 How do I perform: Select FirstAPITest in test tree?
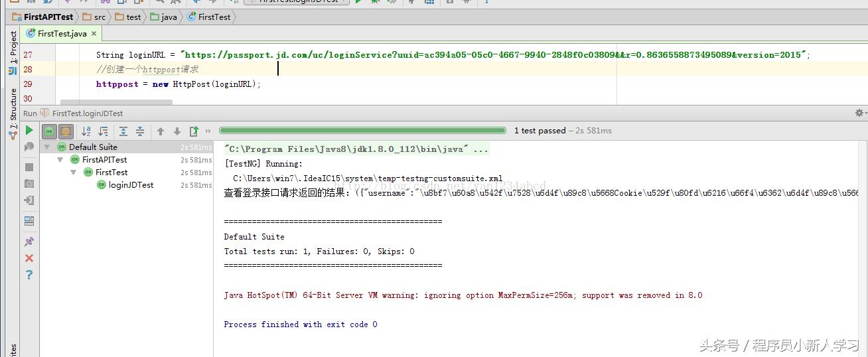[104, 160]
